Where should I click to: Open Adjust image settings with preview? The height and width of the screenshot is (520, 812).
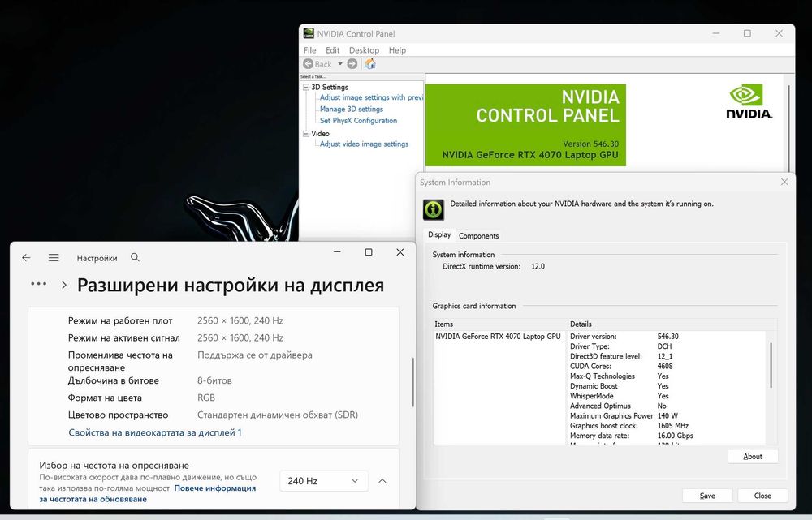click(x=371, y=97)
